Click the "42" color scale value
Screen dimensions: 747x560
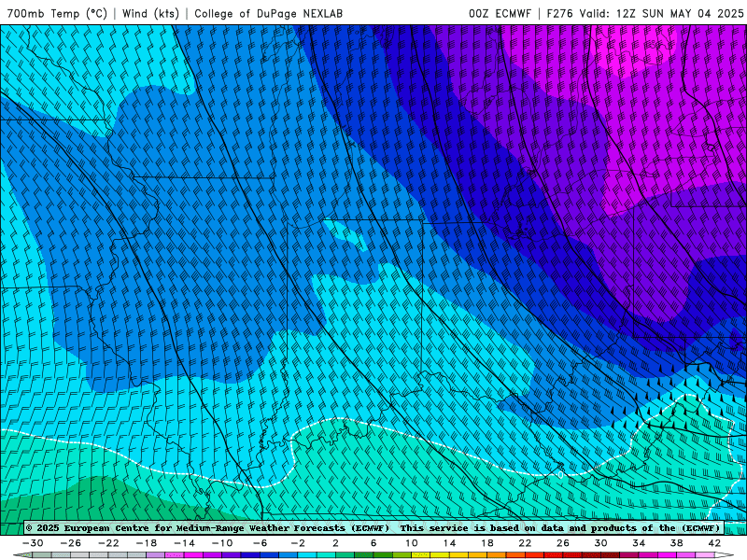pyautogui.click(x=714, y=543)
